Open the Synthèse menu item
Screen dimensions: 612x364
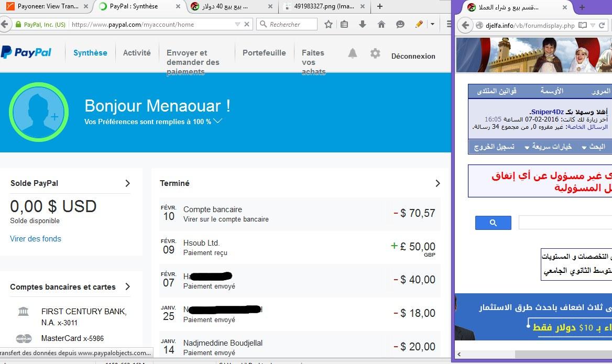coord(90,53)
